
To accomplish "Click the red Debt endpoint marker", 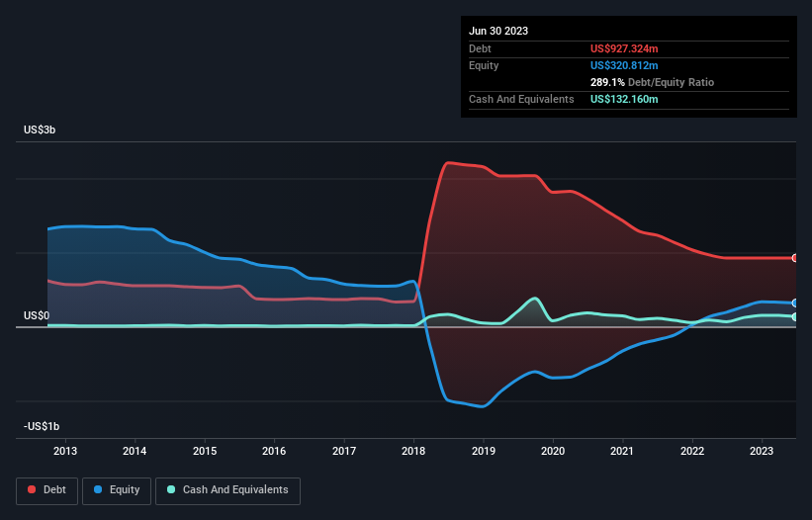I will (795, 258).
